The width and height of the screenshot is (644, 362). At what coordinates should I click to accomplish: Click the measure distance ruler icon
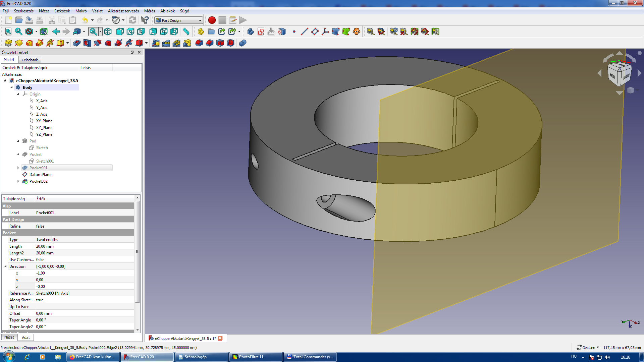point(186,32)
